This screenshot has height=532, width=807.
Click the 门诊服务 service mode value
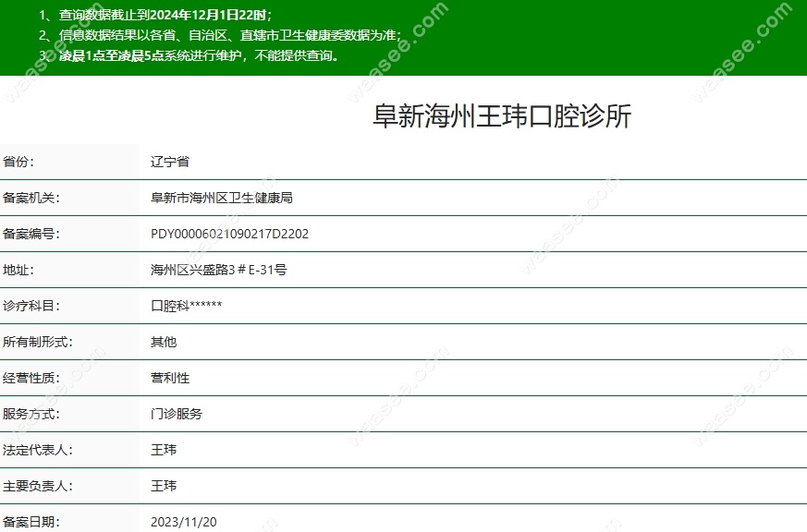tap(177, 414)
